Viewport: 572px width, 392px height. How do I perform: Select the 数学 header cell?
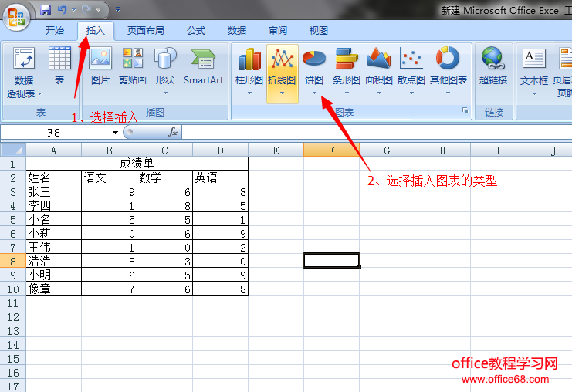164,177
